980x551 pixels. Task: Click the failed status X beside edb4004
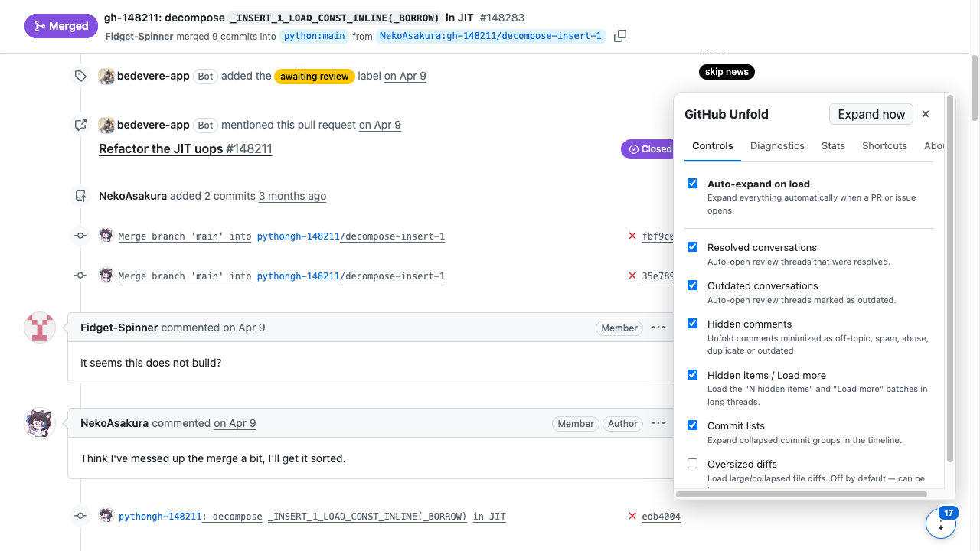tap(632, 517)
